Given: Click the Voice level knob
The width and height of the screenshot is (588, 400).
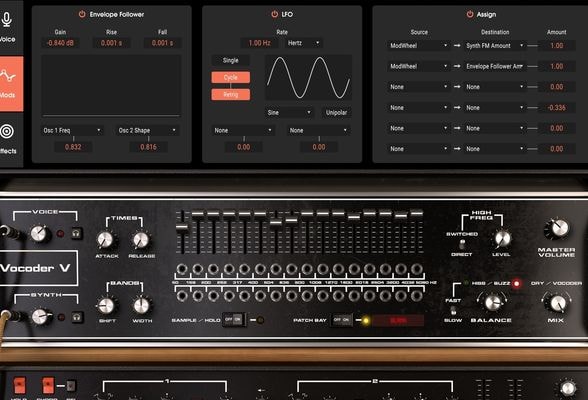Looking at the screenshot, I should point(39,233).
